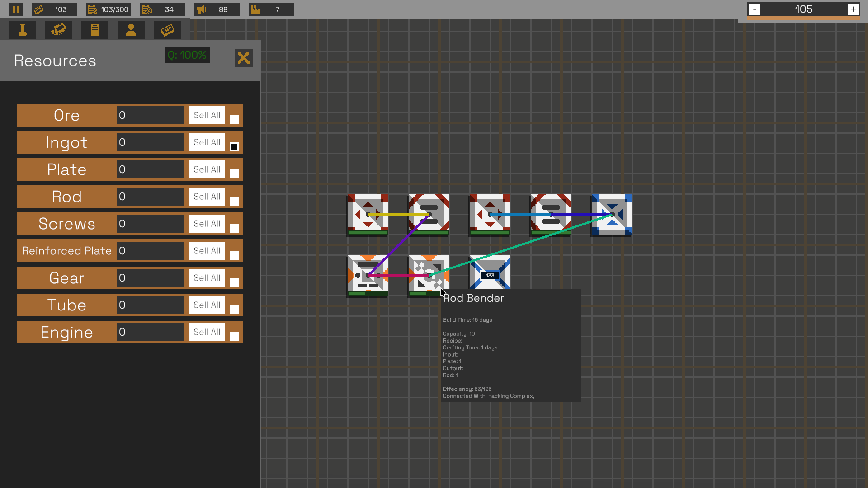Toggle the Ingot auto-sell checkbox
The height and width of the screenshot is (488, 868).
[234, 147]
